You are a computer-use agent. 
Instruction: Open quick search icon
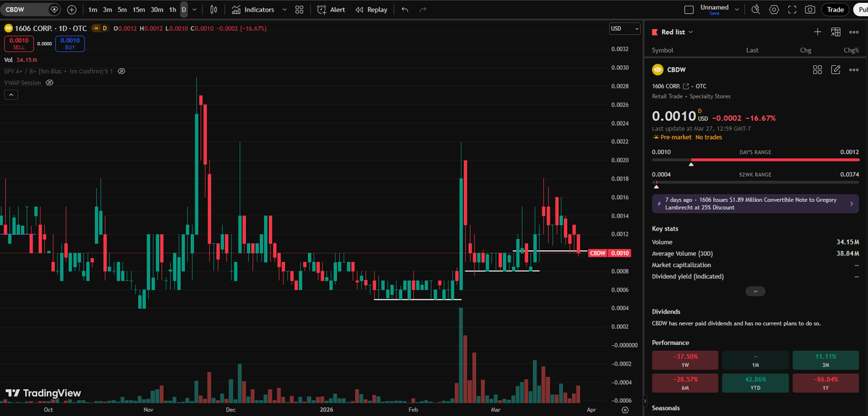pyautogui.click(x=756, y=9)
